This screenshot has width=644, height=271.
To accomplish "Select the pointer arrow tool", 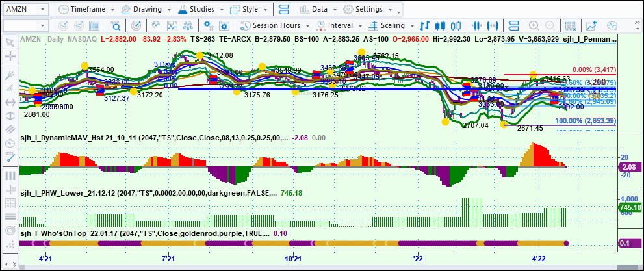I will tap(10, 42).
